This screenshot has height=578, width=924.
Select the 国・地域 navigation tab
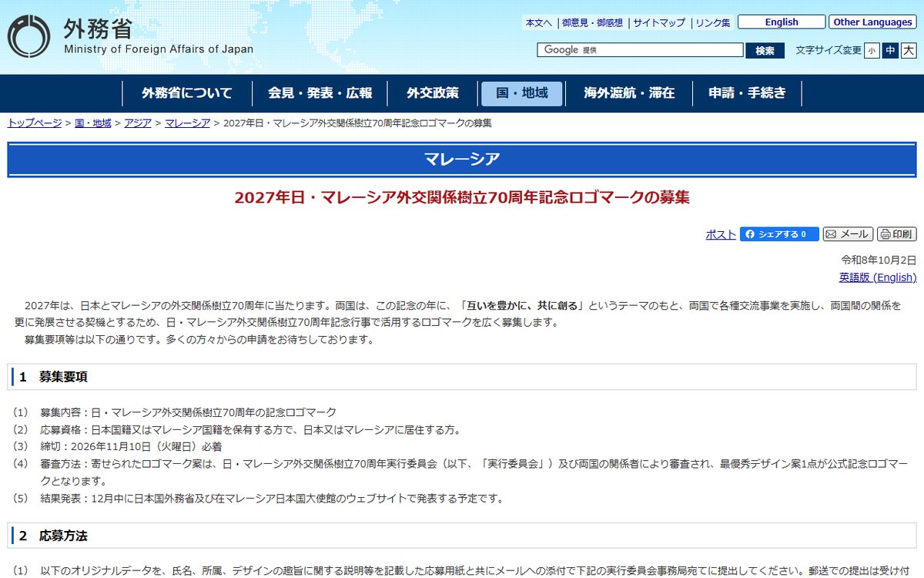tap(522, 93)
